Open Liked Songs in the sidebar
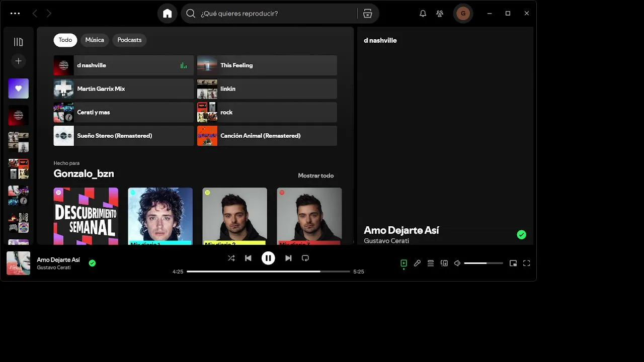 coord(18,88)
